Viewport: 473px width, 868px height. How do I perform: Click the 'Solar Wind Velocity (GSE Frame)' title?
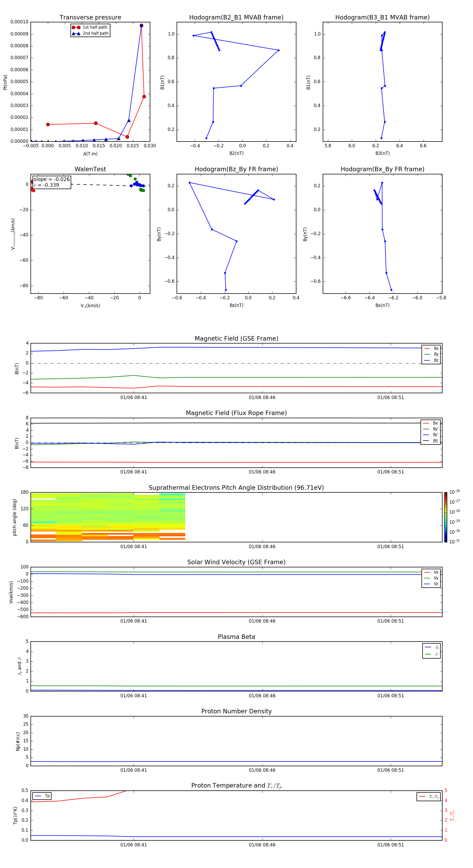tap(236, 562)
